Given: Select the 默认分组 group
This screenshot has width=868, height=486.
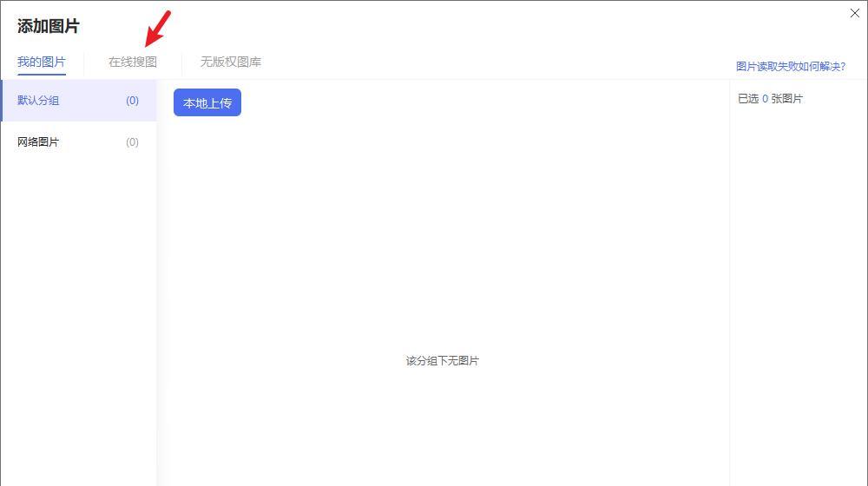Looking at the screenshot, I should 79,100.
